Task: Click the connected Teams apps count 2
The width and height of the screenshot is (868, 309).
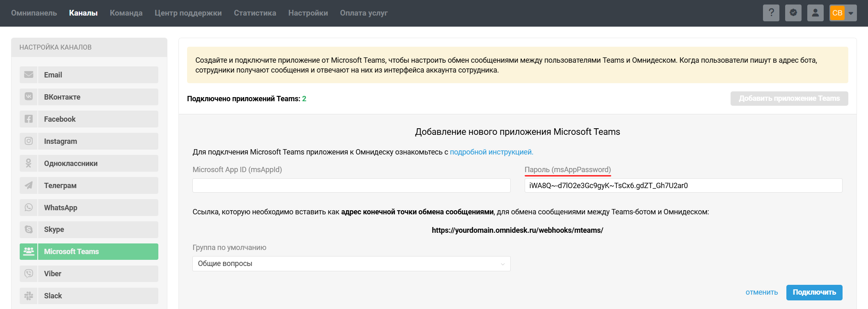Action: coord(304,99)
